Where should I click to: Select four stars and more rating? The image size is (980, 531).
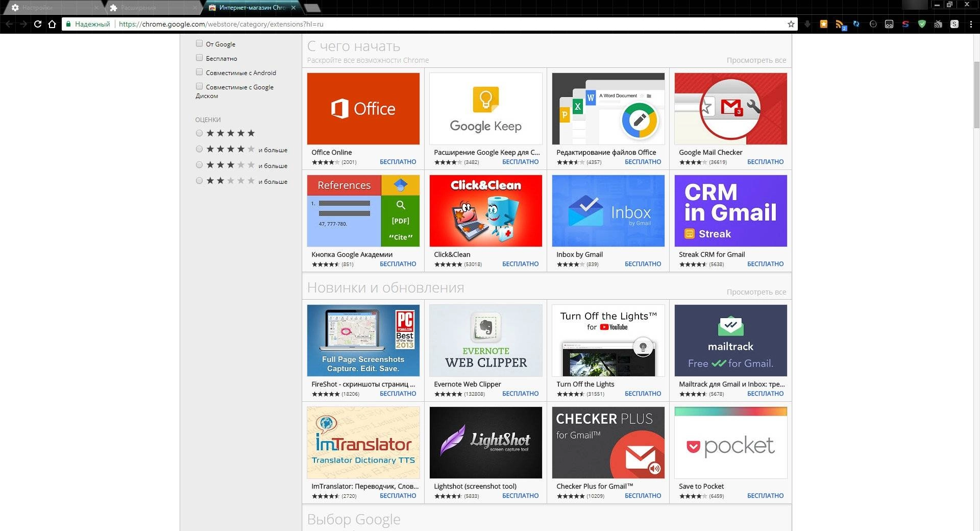coord(199,149)
